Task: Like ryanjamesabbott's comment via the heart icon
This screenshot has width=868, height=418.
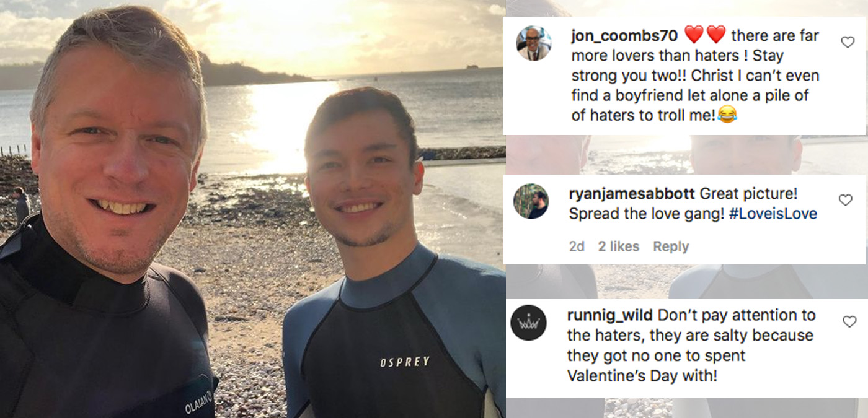Action: 844,199
